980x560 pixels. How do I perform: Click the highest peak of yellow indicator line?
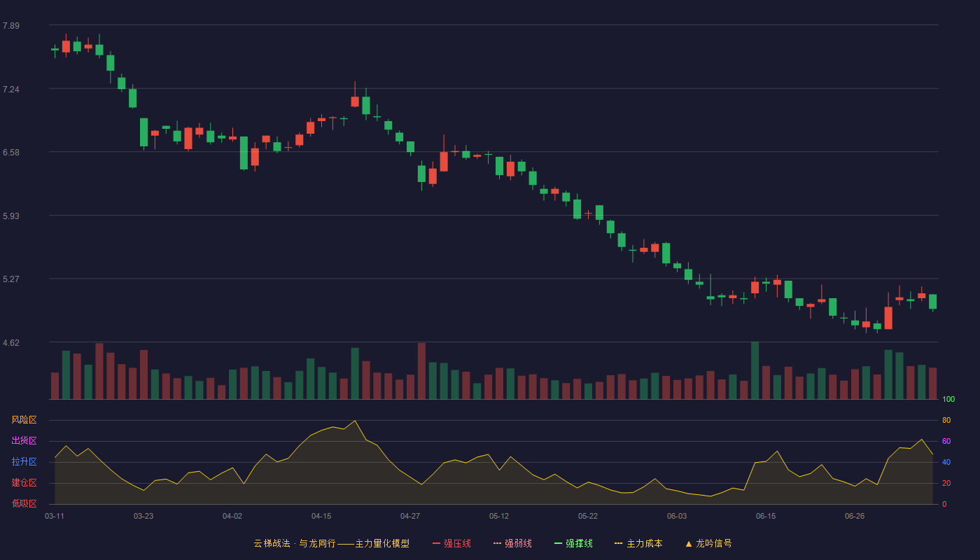point(355,421)
